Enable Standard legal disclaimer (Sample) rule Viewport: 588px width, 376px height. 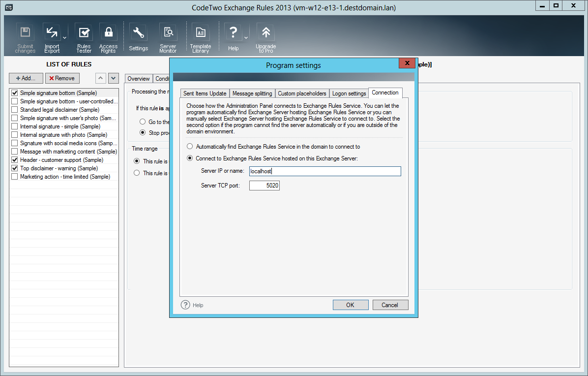[x=15, y=110]
